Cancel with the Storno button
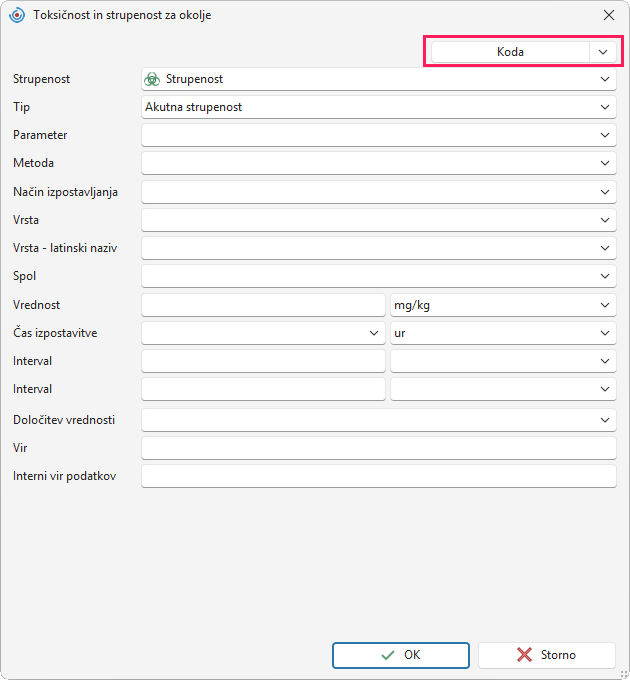This screenshot has height=680, width=630. pyautogui.click(x=547, y=655)
